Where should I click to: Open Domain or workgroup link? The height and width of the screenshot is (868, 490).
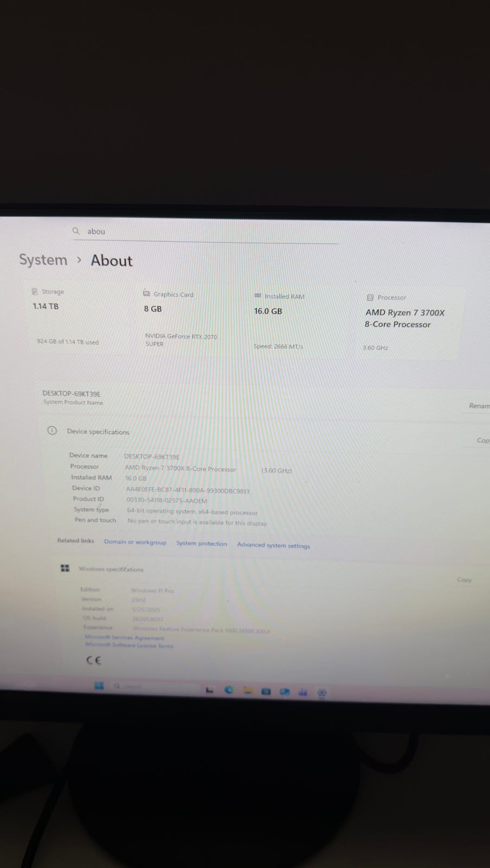135,542
